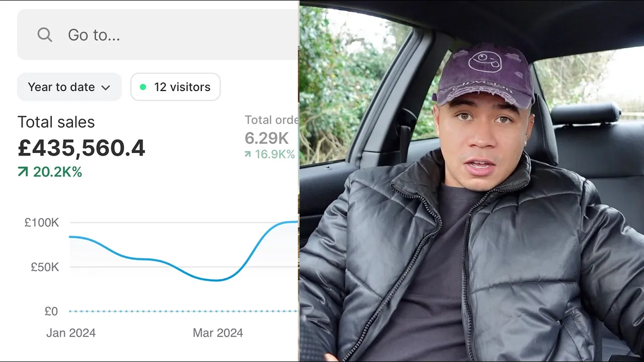
Task: Select the Mar 2024 timeline label
Action: [x=218, y=333]
